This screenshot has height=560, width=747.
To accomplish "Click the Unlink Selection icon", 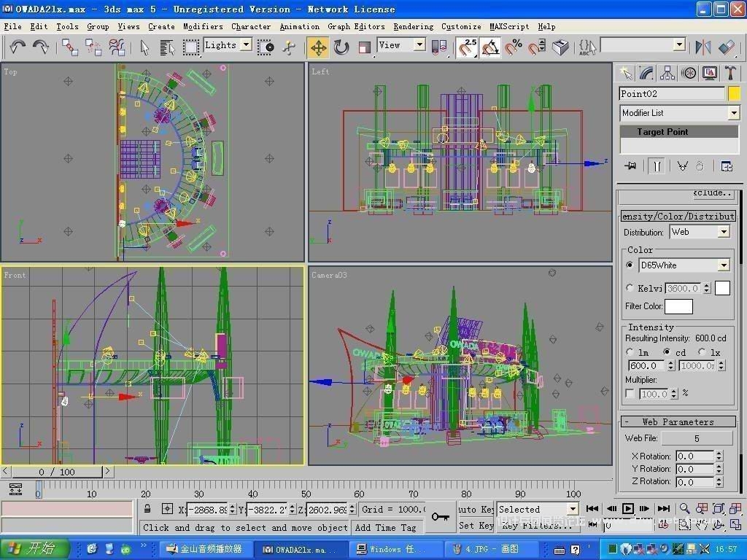I will tap(93, 47).
